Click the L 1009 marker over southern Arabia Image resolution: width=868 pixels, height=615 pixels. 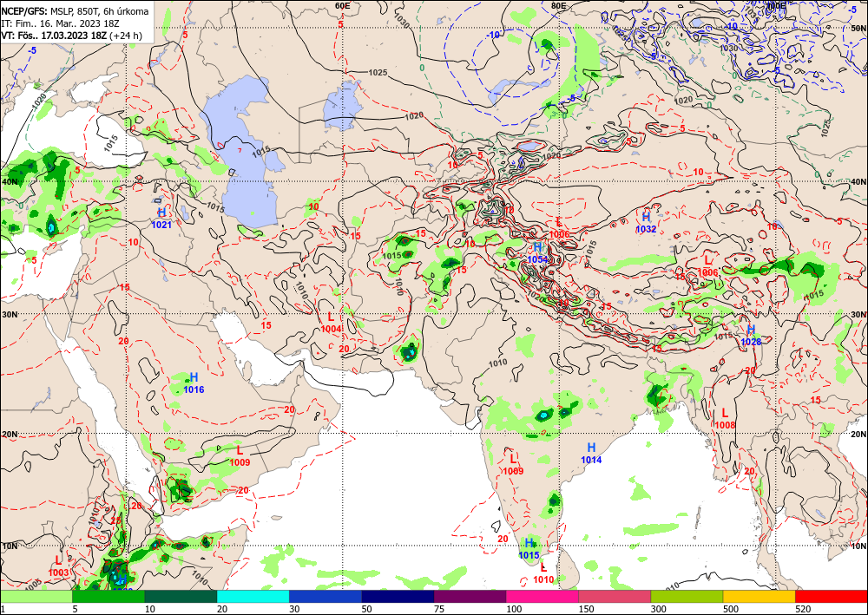[240, 455]
